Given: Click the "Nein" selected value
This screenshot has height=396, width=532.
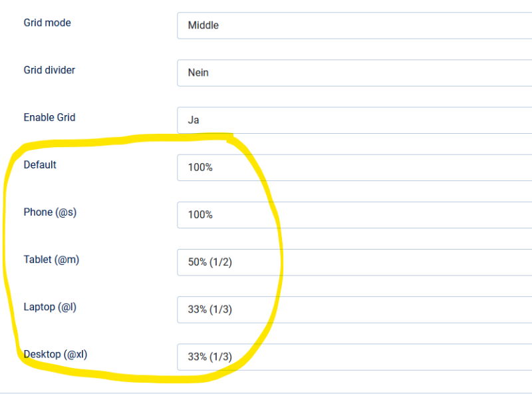Looking at the screenshot, I should pyautogui.click(x=198, y=73).
